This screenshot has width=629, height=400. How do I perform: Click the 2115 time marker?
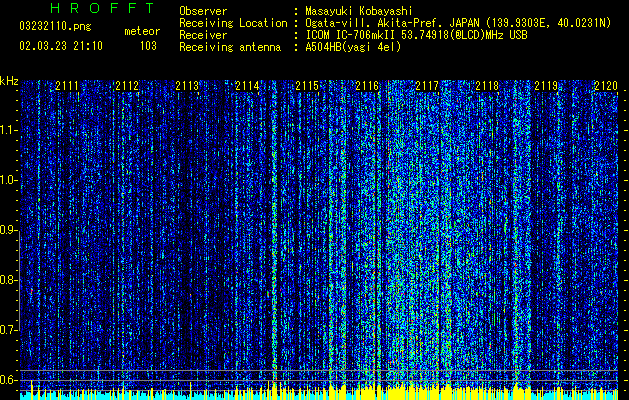307,86
